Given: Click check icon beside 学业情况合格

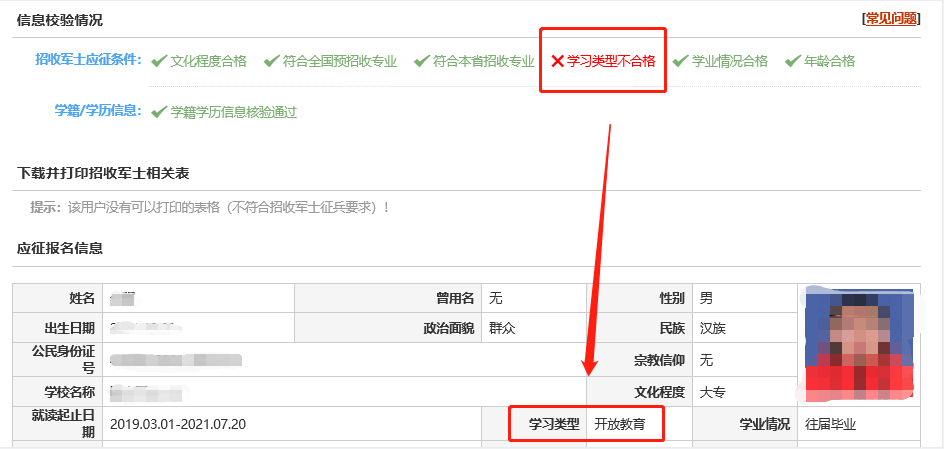Looking at the screenshot, I should click(x=680, y=61).
